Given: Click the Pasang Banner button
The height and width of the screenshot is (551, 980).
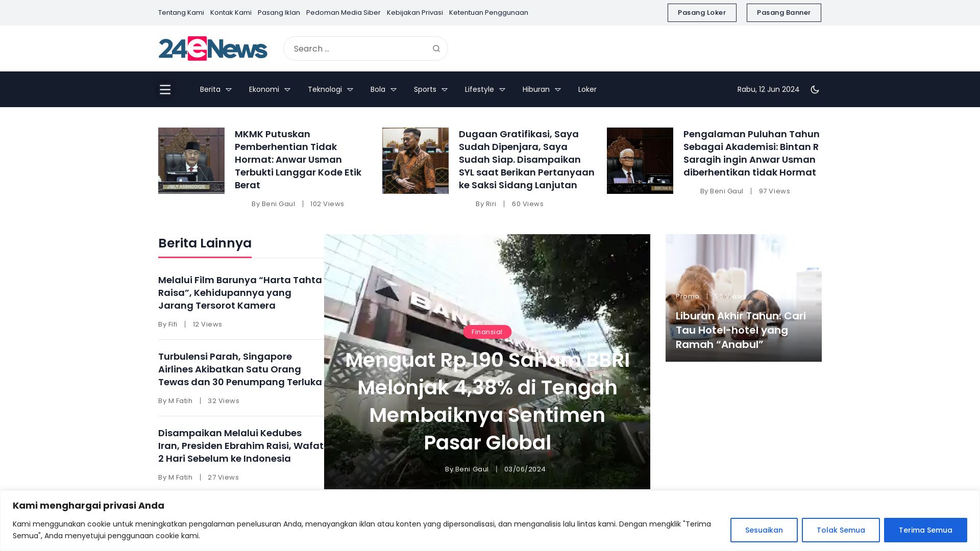Looking at the screenshot, I should coord(783,13).
